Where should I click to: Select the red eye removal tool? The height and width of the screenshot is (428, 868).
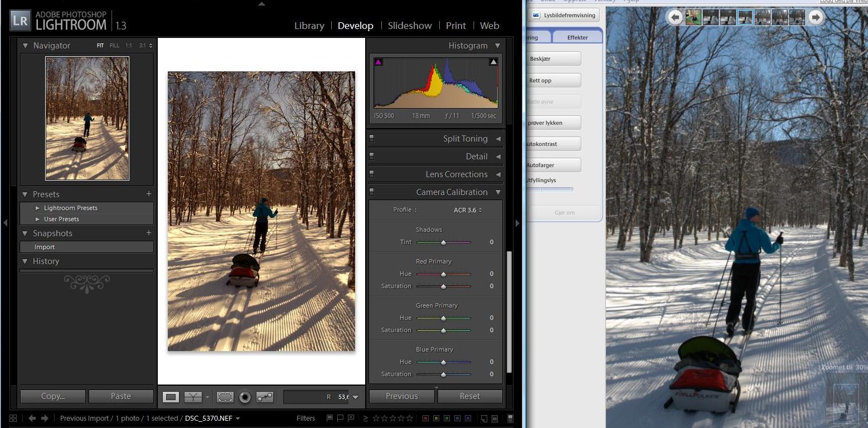point(245,397)
